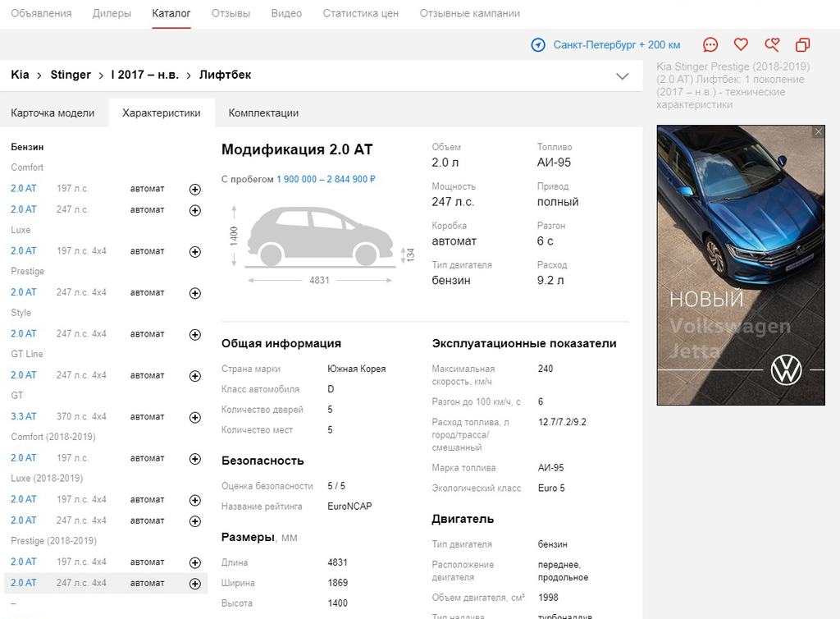This screenshot has height=619, width=840.
Task: Open Видео section
Action: coord(286,13)
